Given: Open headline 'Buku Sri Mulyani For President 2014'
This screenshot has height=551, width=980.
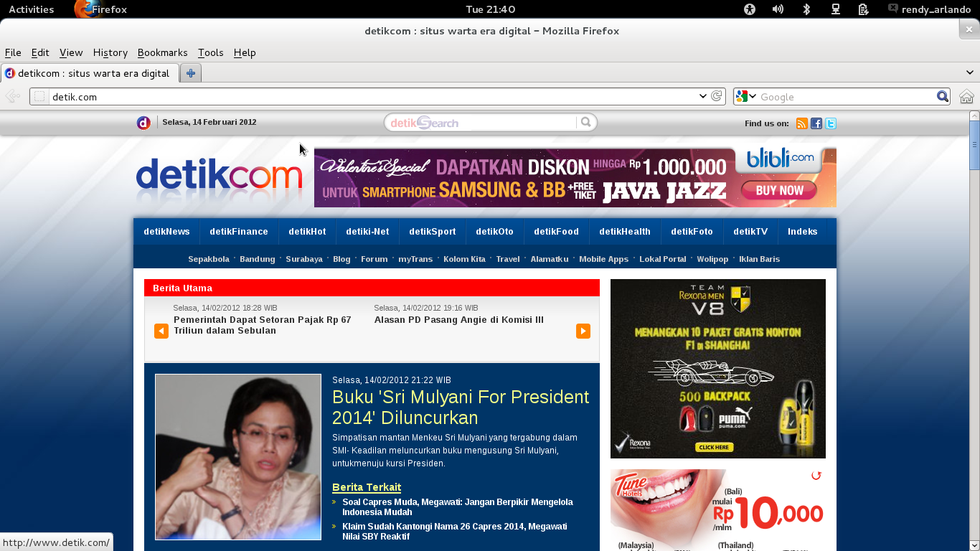Looking at the screenshot, I should [461, 408].
